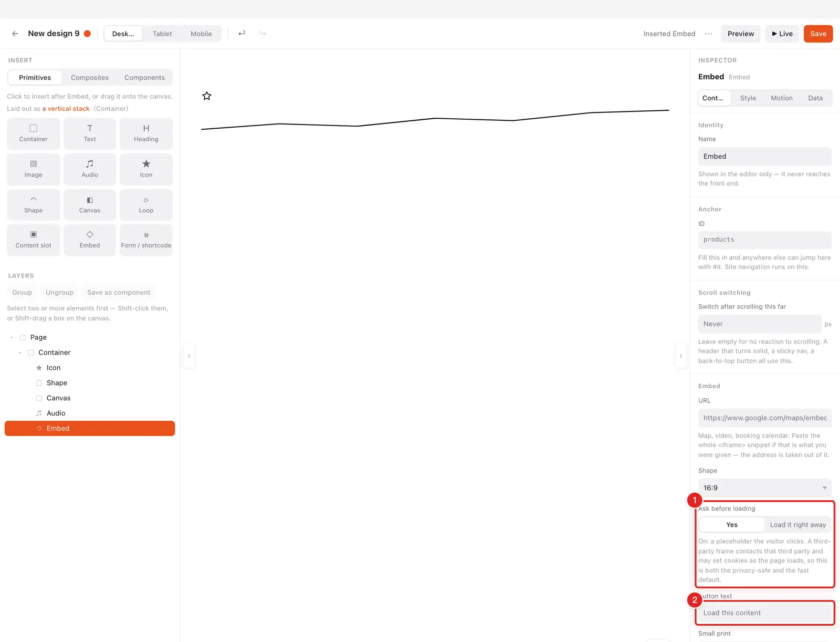Insert a Heading primitive
The image size is (840, 642).
pos(146,134)
